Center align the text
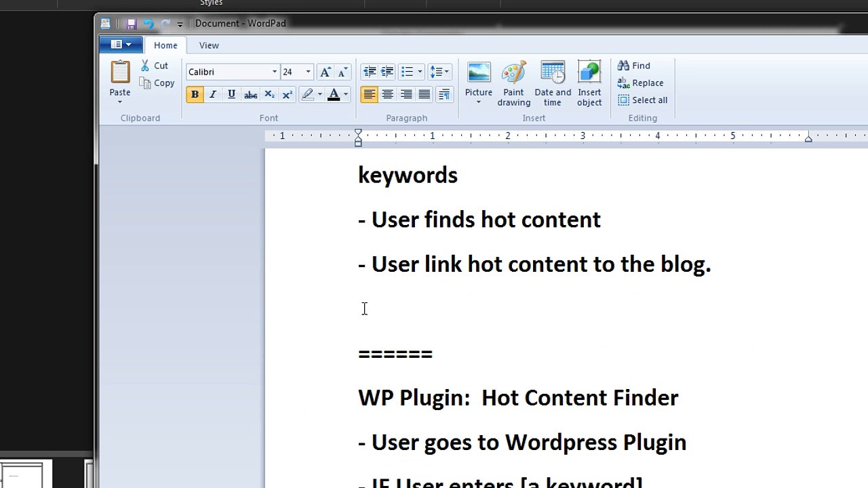 pyautogui.click(x=388, y=95)
